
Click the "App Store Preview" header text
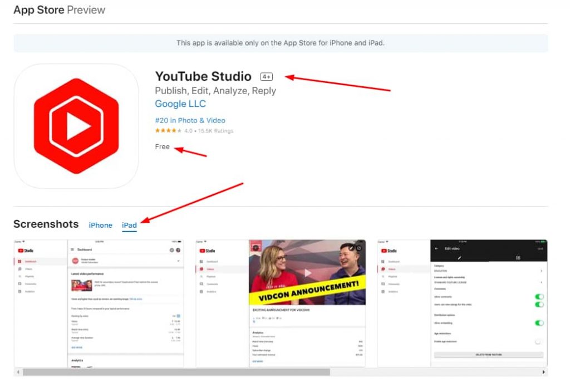[59, 10]
